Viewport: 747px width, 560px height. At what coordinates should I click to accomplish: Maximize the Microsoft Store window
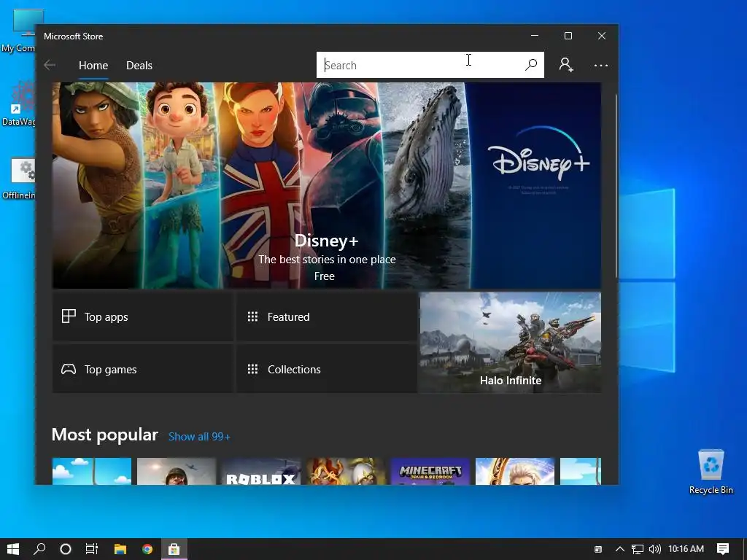(568, 36)
